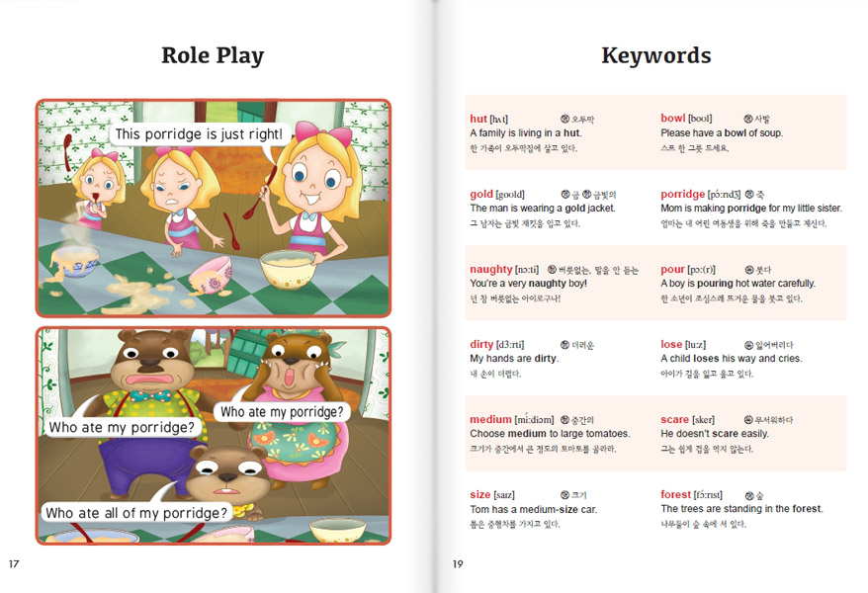
Task: Click the part-of-speech icon beside 'medium'
Action: [x=565, y=420]
